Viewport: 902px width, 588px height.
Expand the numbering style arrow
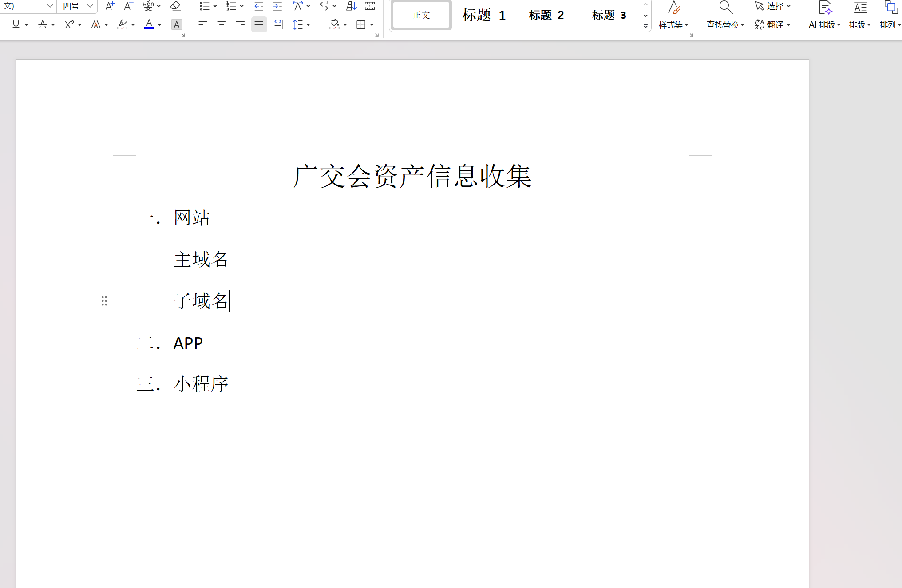tap(242, 6)
